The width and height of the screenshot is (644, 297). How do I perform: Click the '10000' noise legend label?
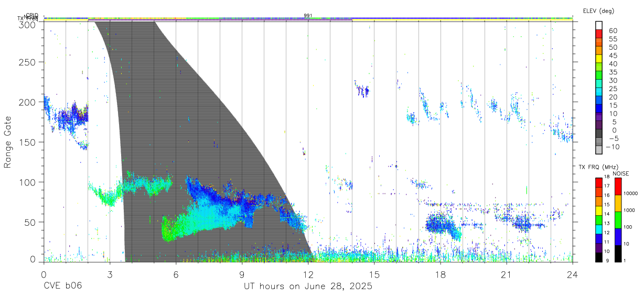coord(630,194)
